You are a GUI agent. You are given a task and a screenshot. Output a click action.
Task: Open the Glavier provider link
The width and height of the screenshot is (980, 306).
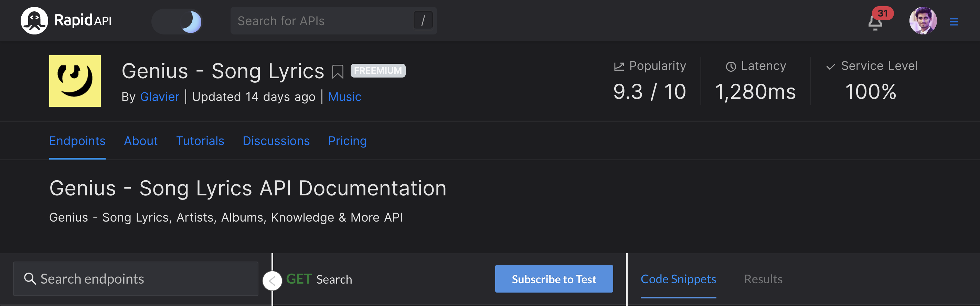(x=159, y=97)
